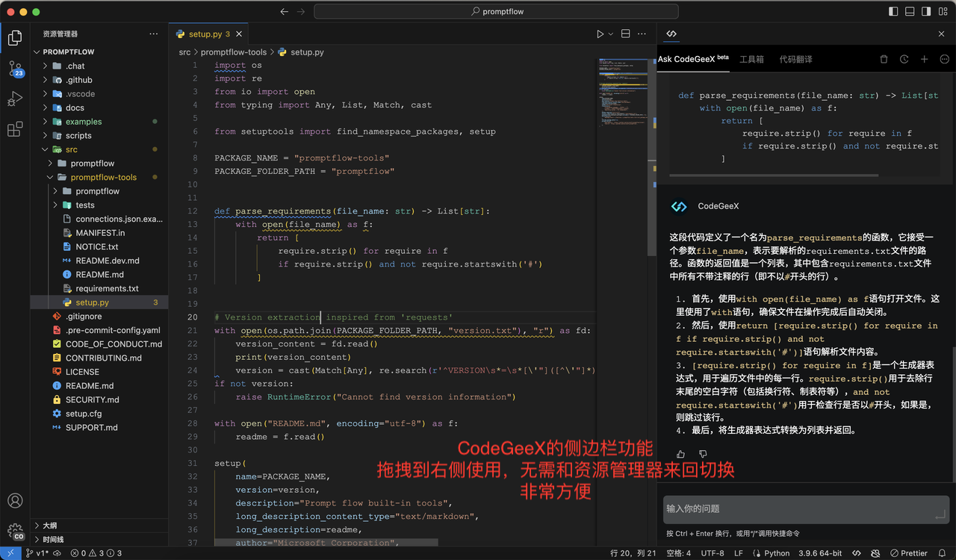Select the CodeGeeX icon in secondary sidebar
The height and width of the screenshot is (560, 956).
coord(671,34)
